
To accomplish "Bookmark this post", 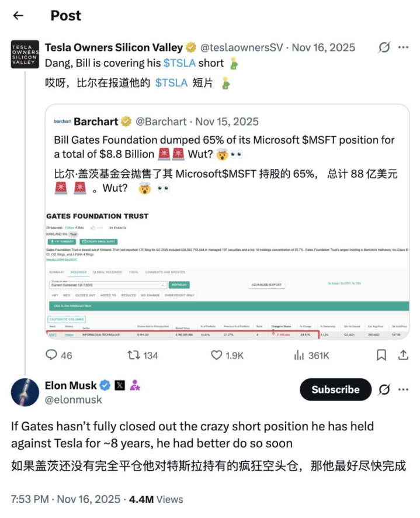I will (381, 355).
